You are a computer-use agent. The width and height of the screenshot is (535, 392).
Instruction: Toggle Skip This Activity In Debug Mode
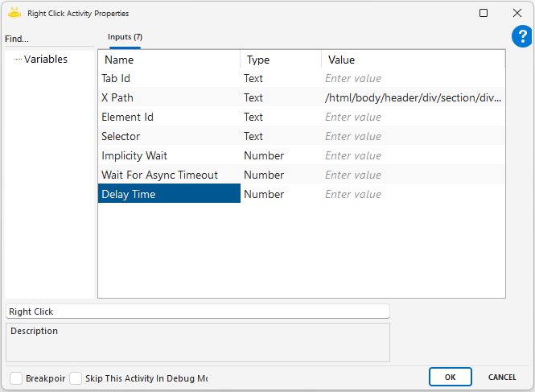click(76, 378)
